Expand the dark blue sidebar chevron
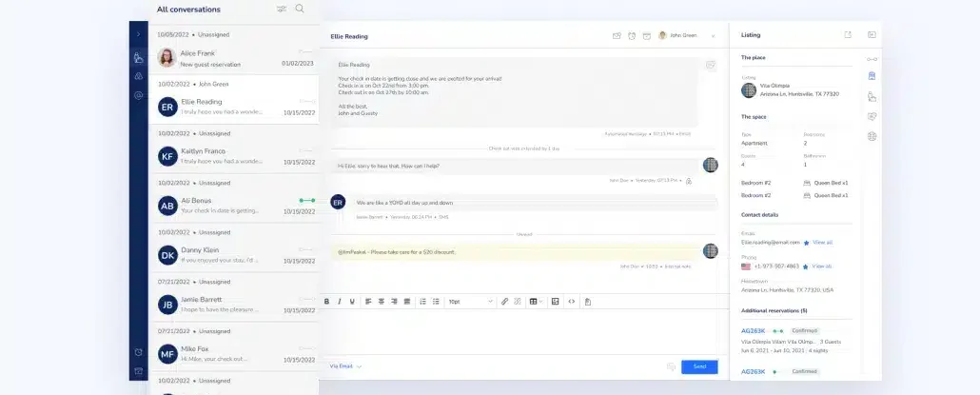This screenshot has width=980, height=395. tap(138, 34)
